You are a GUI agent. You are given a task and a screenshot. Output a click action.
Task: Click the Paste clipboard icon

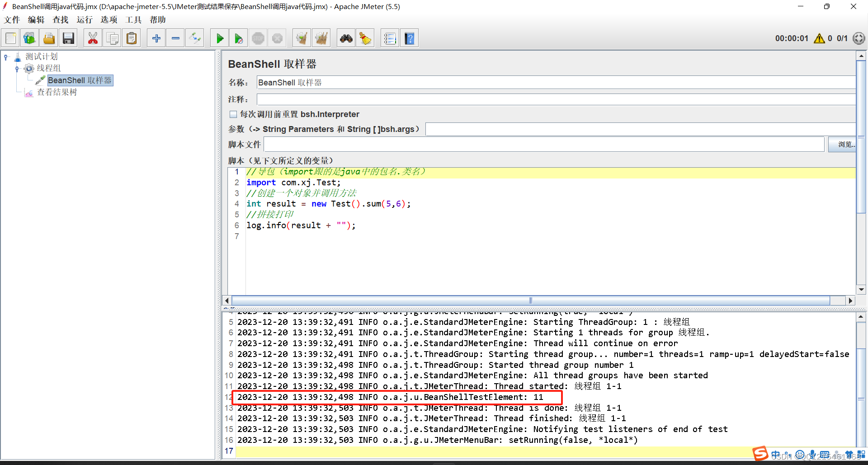pos(132,38)
